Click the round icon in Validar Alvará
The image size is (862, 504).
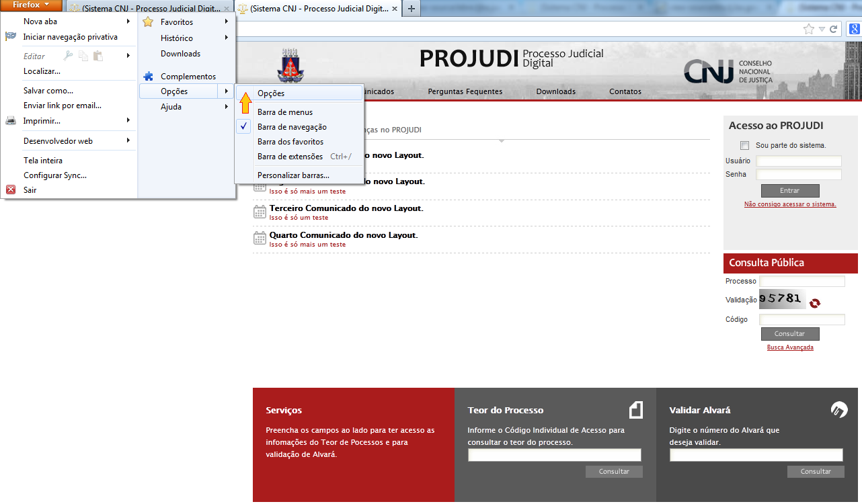point(839,410)
